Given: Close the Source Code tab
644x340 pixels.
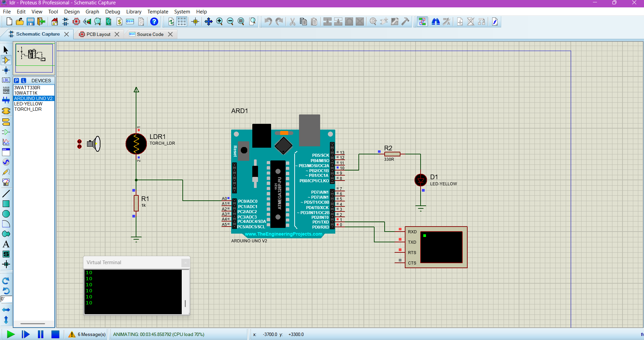Looking at the screenshot, I should click(x=170, y=34).
